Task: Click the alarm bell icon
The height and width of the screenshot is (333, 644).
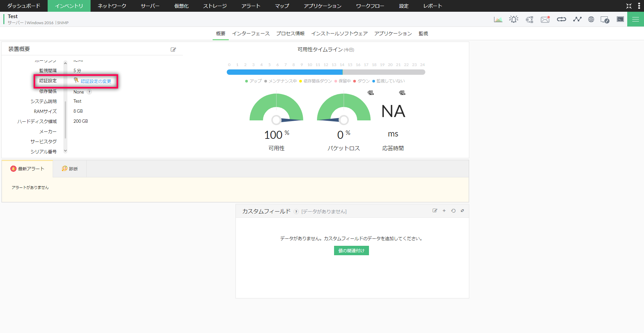Action: 514,19
